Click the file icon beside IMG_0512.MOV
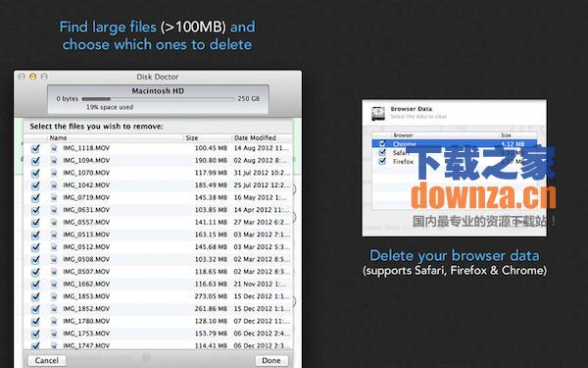 point(54,247)
